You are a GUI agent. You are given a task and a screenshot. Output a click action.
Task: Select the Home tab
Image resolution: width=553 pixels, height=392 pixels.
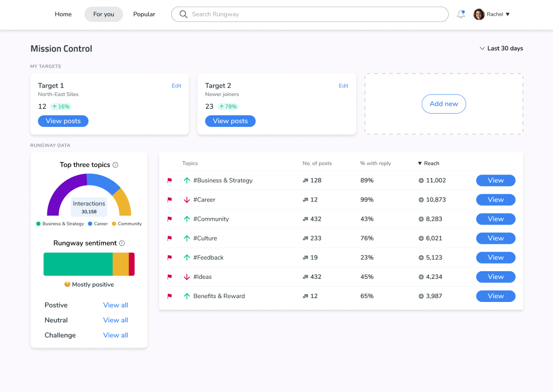point(63,14)
